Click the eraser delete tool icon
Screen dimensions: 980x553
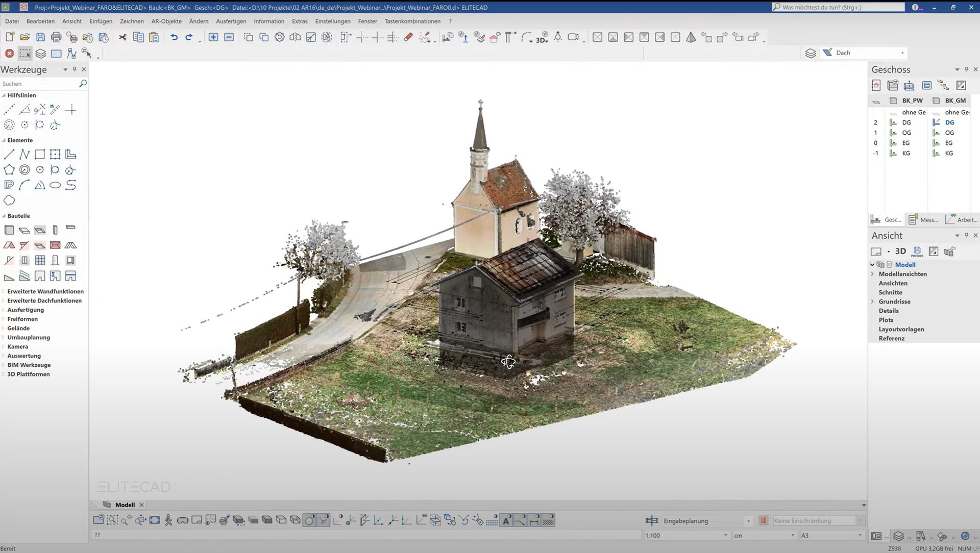coord(408,37)
